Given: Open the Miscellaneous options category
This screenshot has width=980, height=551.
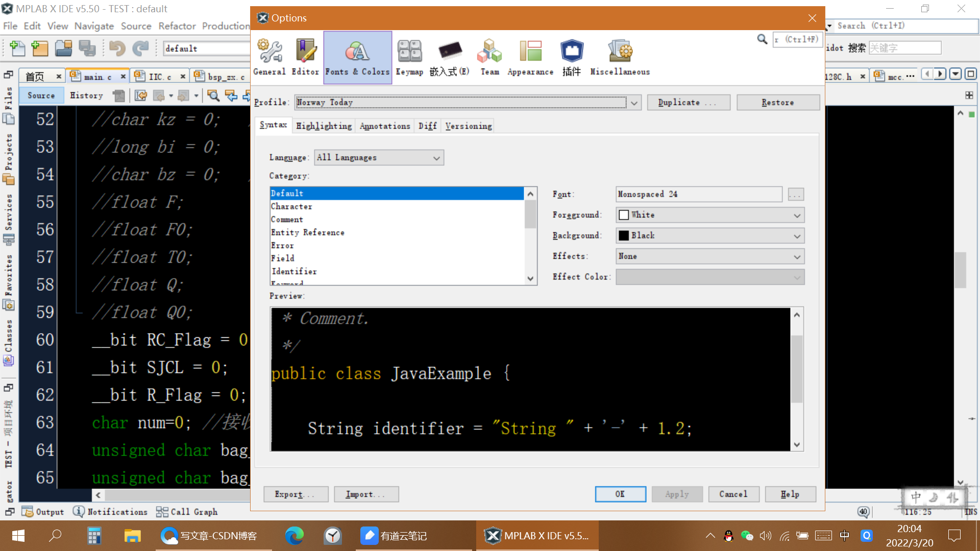Looking at the screenshot, I should tap(620, 57).
